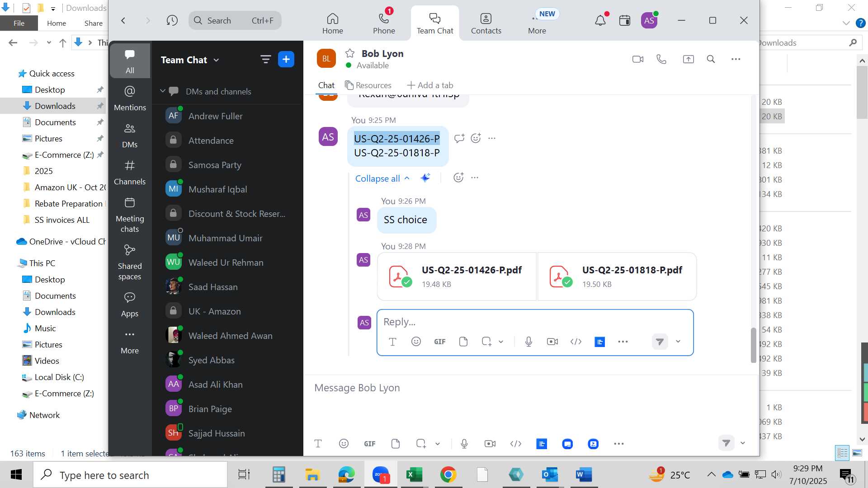868x488 pixels.
Task: Collapse all thread replies
Action: pyautogui.click(x=382, y=178)
